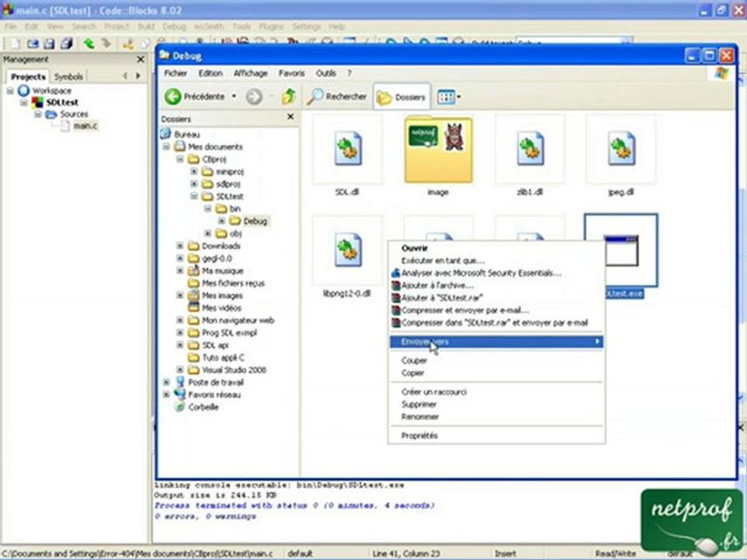Viewport: 747px width, 560px height.
Task: Open the Edition menu in Explorer
Action: point(211,73)
